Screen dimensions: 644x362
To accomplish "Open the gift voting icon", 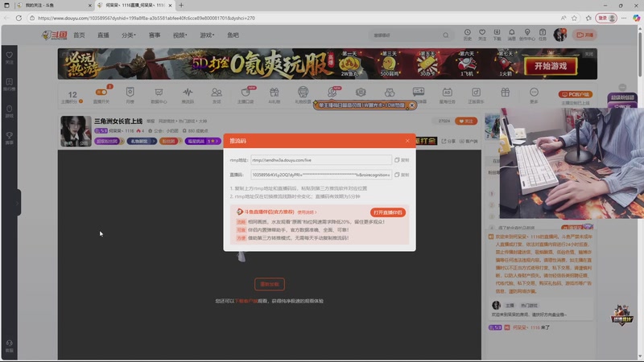I will [303, 95].
